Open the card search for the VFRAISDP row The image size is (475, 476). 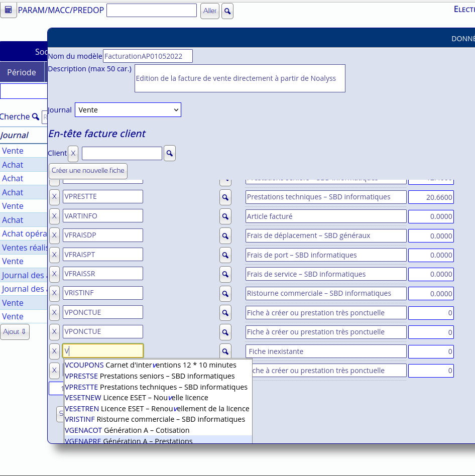[225, 236]
